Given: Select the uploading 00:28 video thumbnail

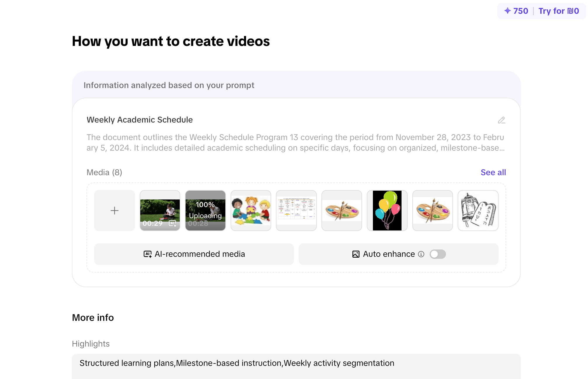Looking at the screenshot, I should 205,211.
